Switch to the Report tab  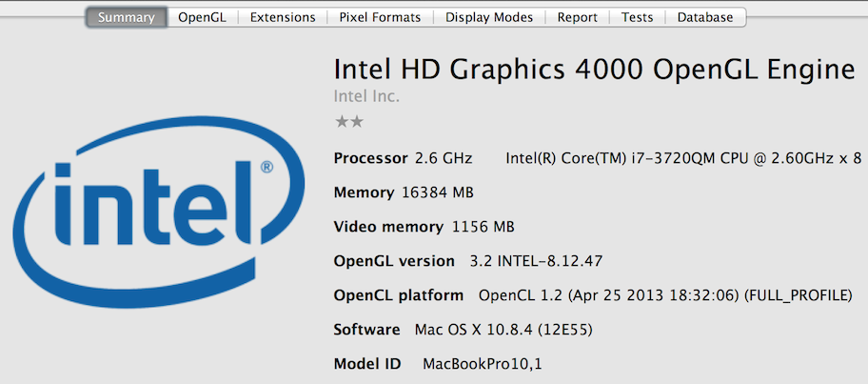coord(578,17)
